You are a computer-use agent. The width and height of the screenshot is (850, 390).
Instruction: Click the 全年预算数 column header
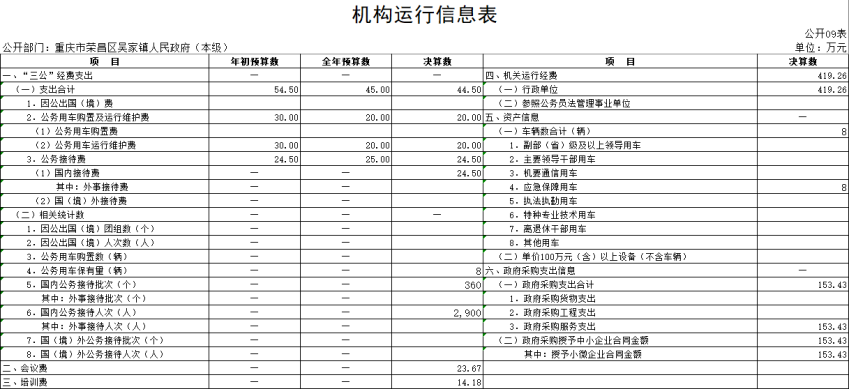pyautogui.click(x=346, y=62)
